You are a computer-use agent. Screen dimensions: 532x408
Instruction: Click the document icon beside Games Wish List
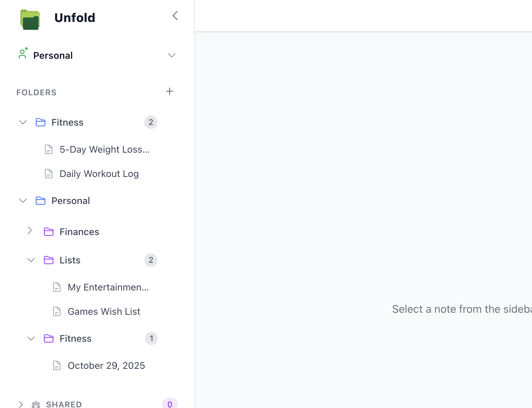pyautogui.click(x=56, y=311)
